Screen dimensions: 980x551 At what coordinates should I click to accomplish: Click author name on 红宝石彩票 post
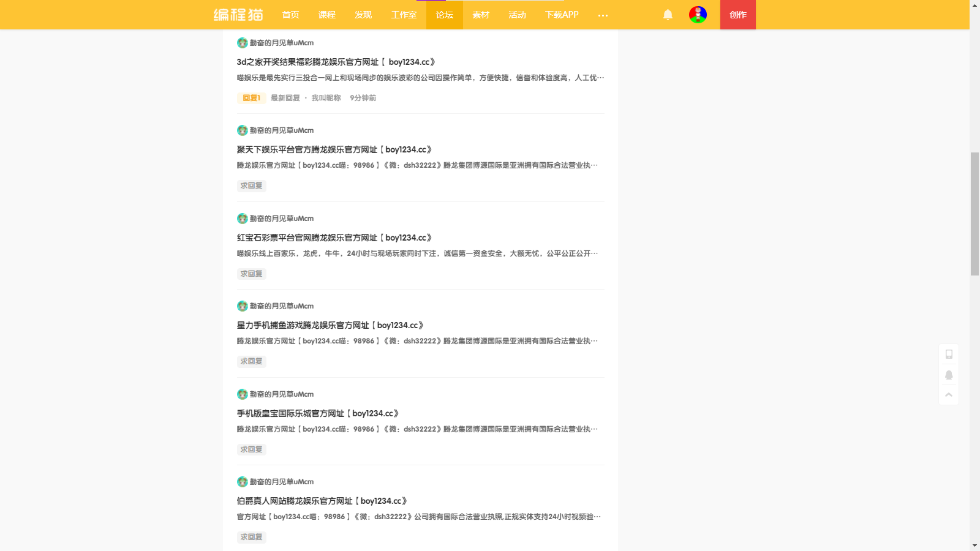pos(282,219)
